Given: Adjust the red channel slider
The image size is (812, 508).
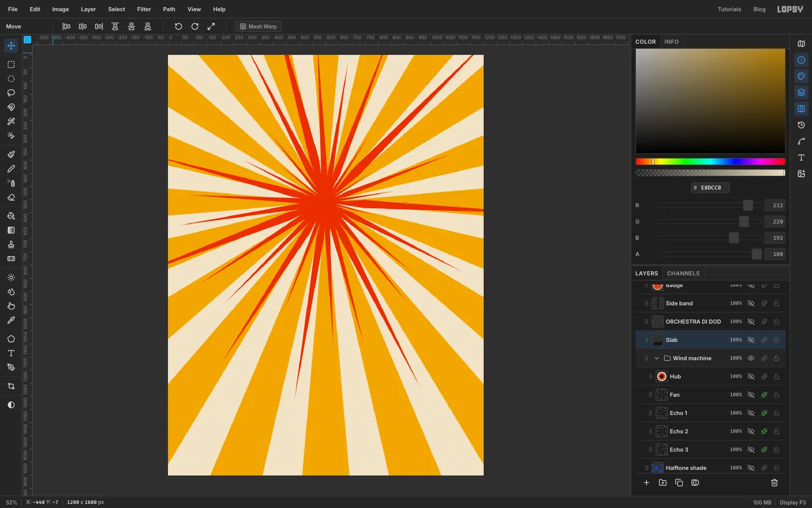Looking at the screenshot, I should click(710, 205).
